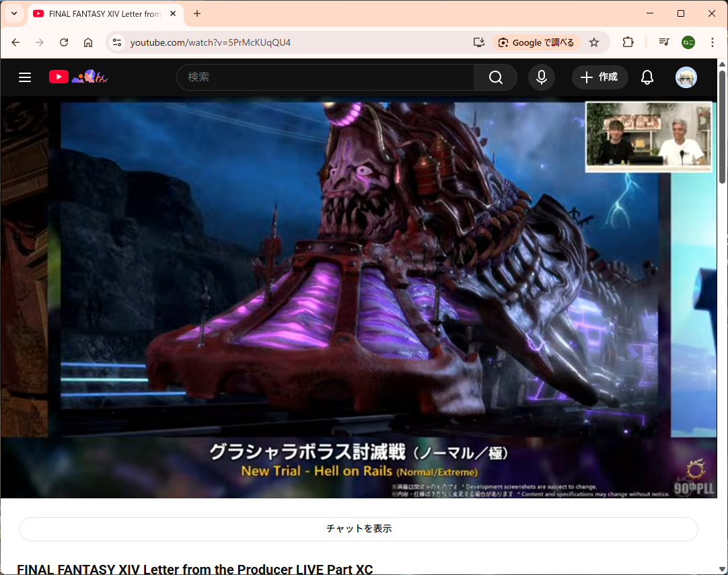Click into the YouTube 検索 search field
Image resolution: width=728 pixels, height=575 pixels.
[326, 77]
